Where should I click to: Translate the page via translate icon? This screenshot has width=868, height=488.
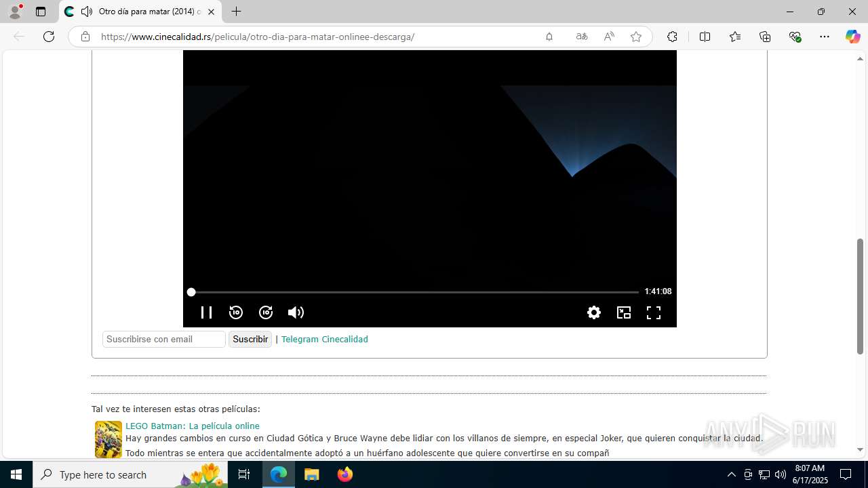[x=582, y=37]
